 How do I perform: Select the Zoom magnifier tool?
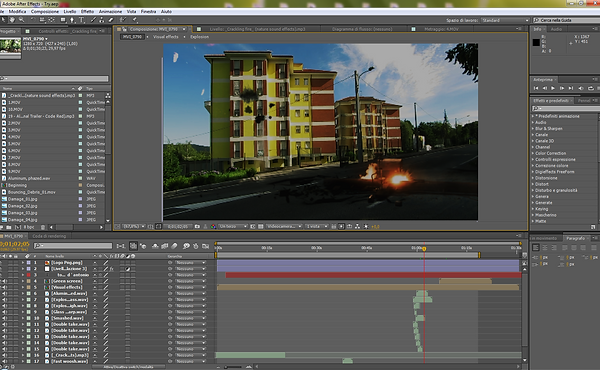[x=21, y=20]
